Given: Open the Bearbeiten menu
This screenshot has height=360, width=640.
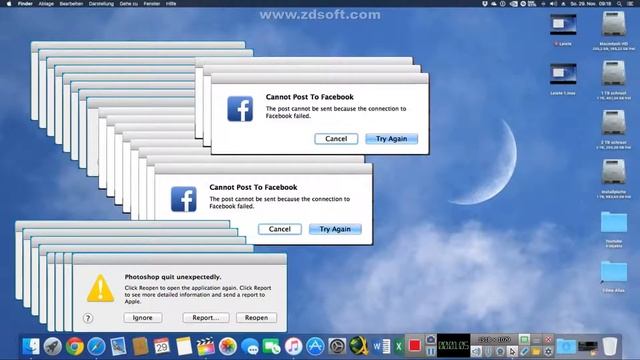Looking at the screenshot, I should (71, 4).
